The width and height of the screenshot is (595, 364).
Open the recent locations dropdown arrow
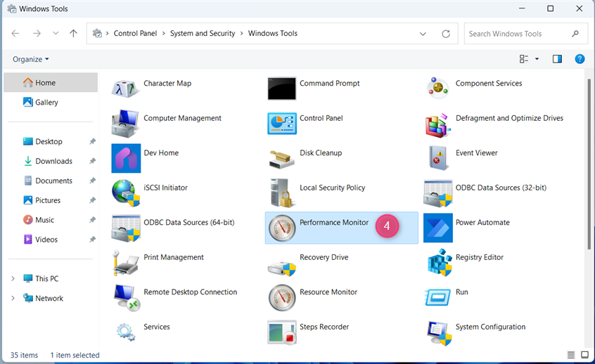[56, 33]
